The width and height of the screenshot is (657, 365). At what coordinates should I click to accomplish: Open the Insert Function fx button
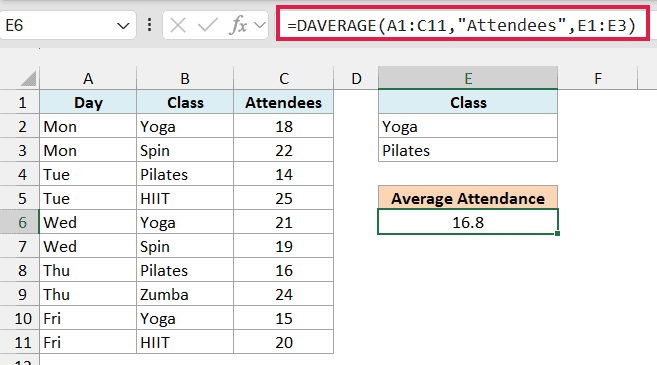click(x=238, y=26)
